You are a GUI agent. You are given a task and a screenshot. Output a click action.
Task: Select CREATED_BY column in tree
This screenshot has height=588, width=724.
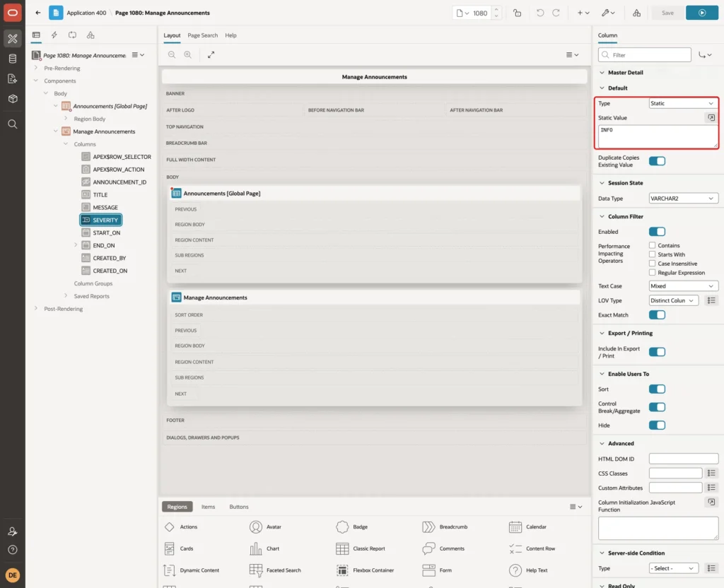coord(110,258)
